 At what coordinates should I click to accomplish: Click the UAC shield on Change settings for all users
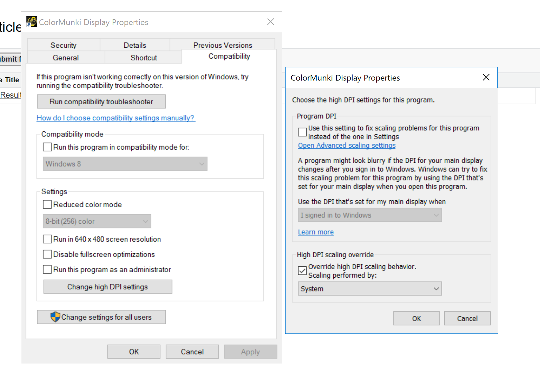[56, 317]
